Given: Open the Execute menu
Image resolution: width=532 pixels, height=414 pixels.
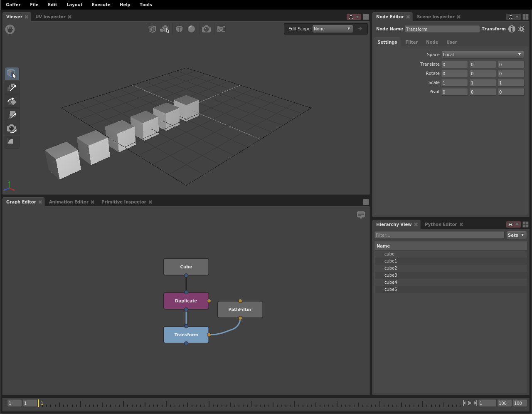Looking at the screenshot, I should pyautogui.click(x=101, y=5).
